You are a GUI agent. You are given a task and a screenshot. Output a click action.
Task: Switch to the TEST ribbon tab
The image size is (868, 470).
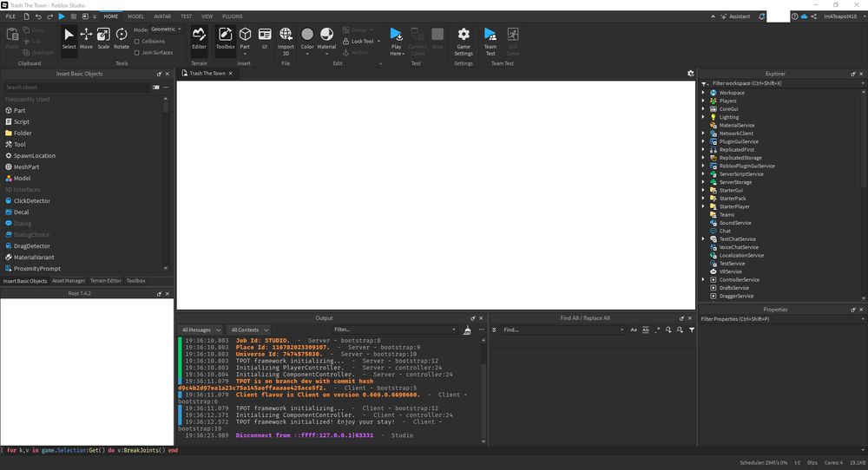(186, 16)
